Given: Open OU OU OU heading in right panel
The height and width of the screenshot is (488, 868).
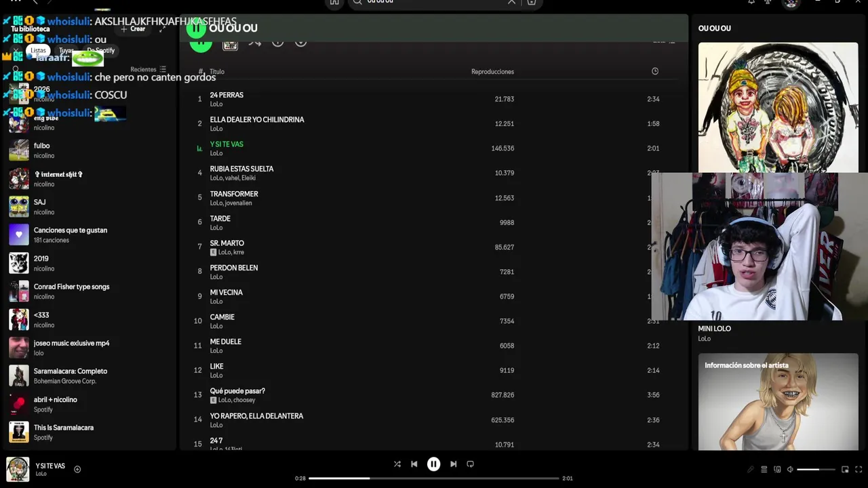Looking at the screenshot, I should pos(715,28).
